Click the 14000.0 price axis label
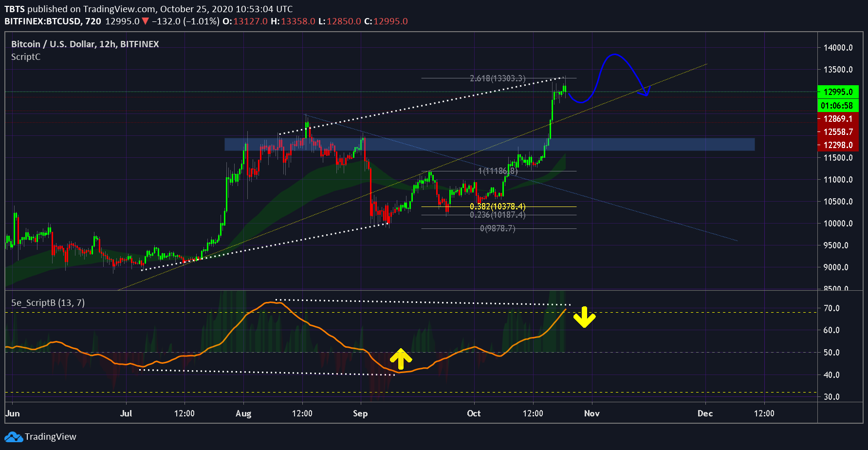 click(x=838, y=48)
